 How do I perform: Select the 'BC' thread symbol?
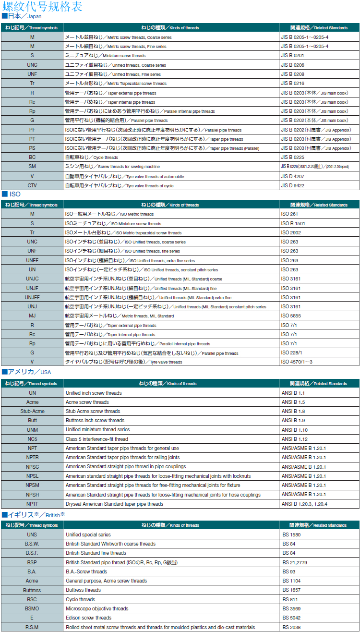pos(32,158)
